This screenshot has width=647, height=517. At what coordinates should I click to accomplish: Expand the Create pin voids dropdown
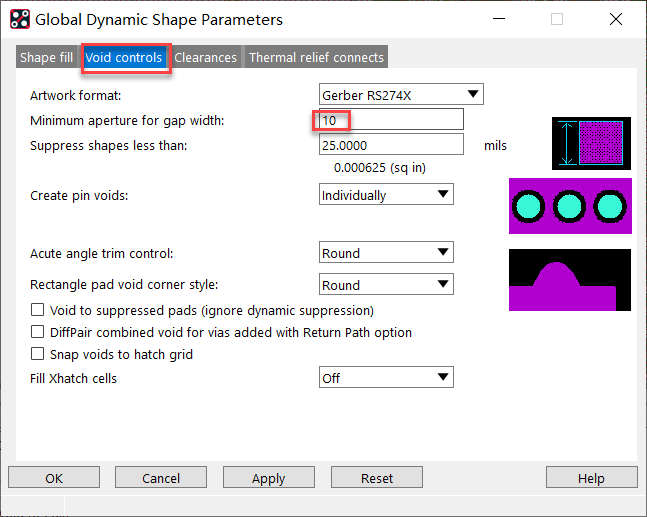coord(385,195)
